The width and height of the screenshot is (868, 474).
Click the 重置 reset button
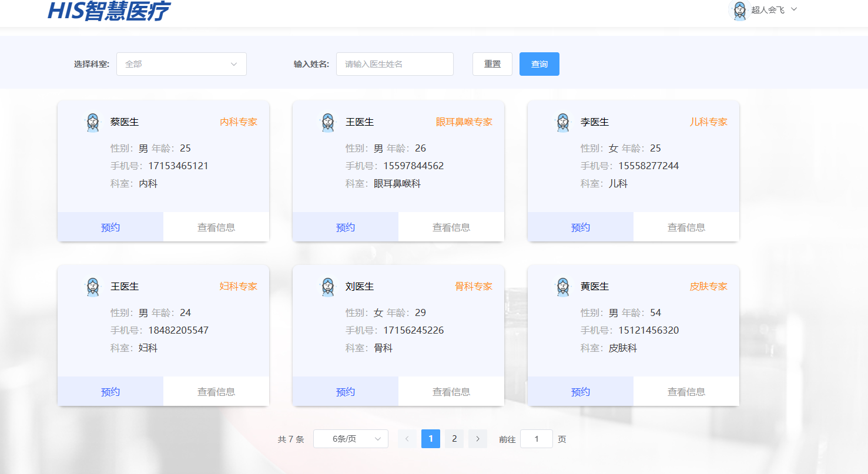(x=492, y=64)
